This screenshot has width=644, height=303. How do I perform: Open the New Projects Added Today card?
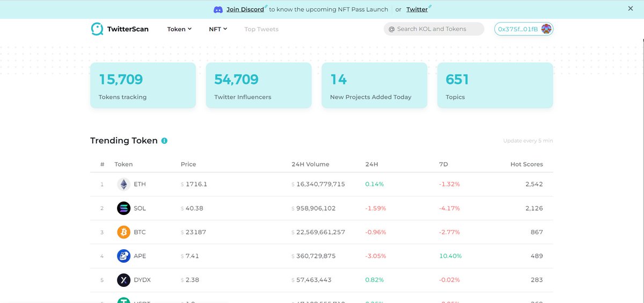[375, 85]
